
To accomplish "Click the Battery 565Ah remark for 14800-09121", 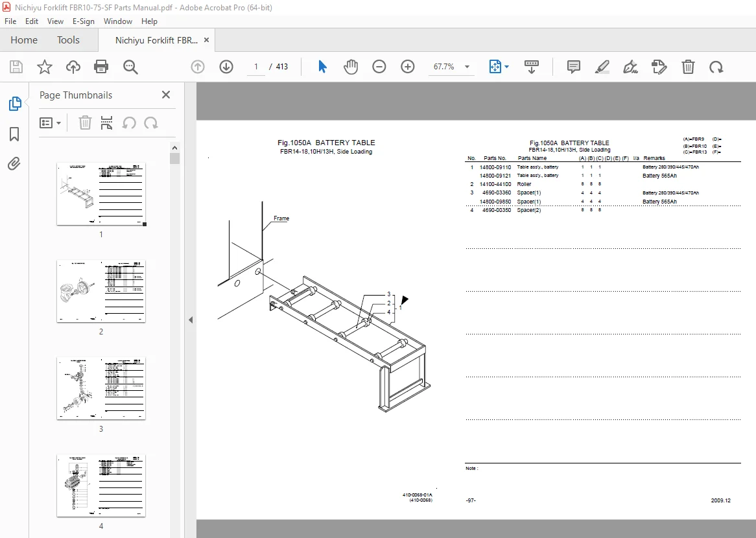I will [659, 176].
